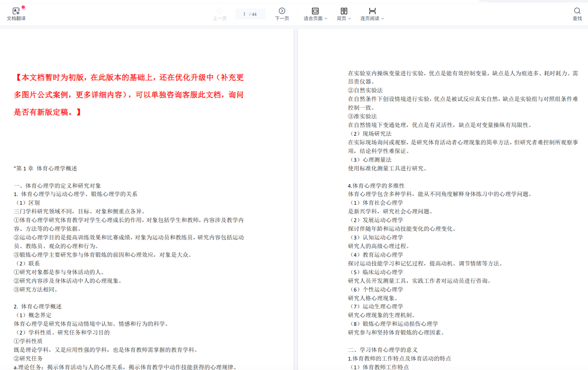Go to next page with 下一页 arrow

[x=282, y=11]
